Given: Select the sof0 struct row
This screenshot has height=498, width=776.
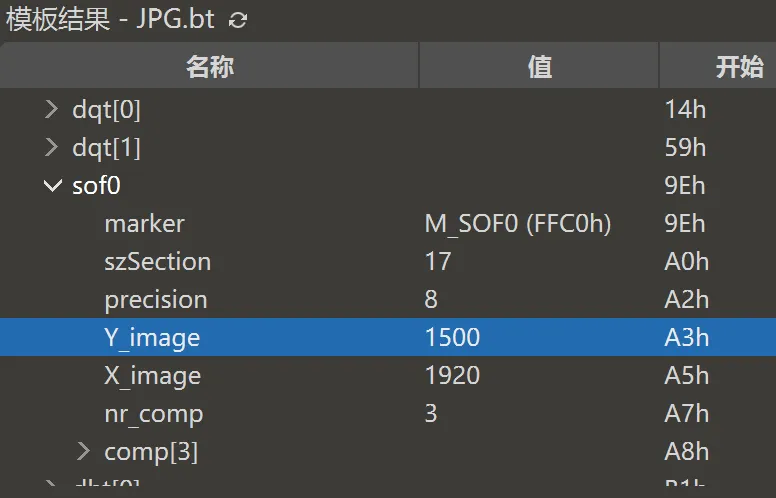Looking at the screenshot, I should pyautogui.click(x=97, y=186).
